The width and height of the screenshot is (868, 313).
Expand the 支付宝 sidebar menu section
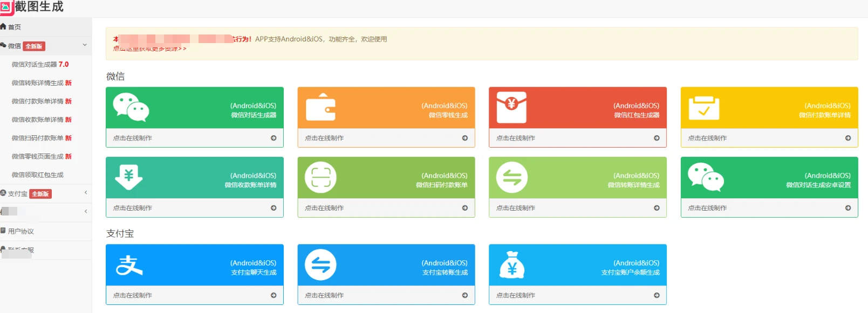86,193
